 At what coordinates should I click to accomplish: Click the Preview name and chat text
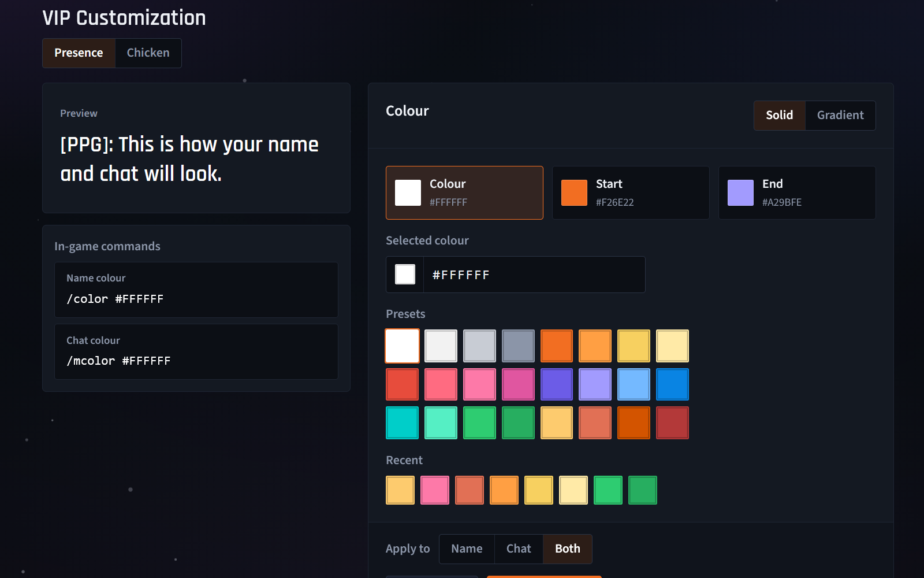189,159
